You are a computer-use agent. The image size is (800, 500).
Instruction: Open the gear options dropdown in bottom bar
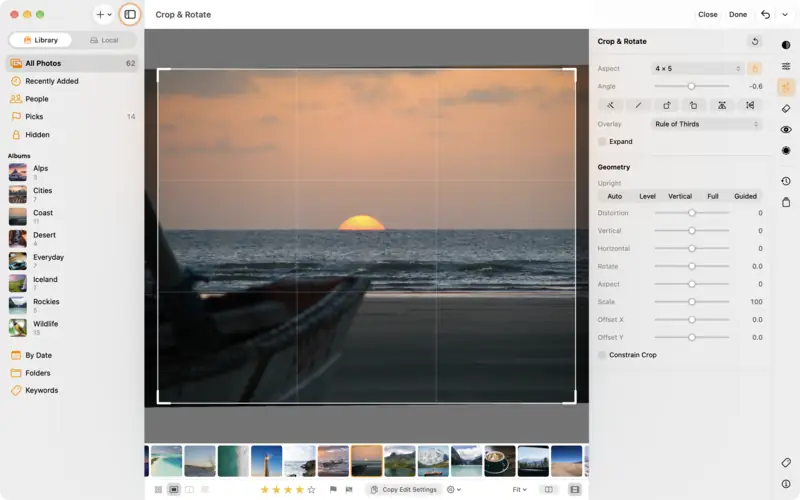click(x=454, y=490)
